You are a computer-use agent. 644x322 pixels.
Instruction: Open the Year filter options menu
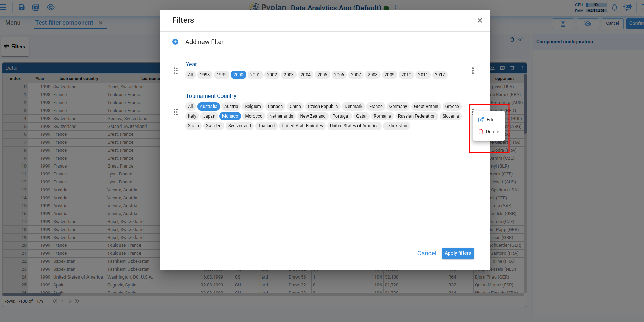[472, 71]
